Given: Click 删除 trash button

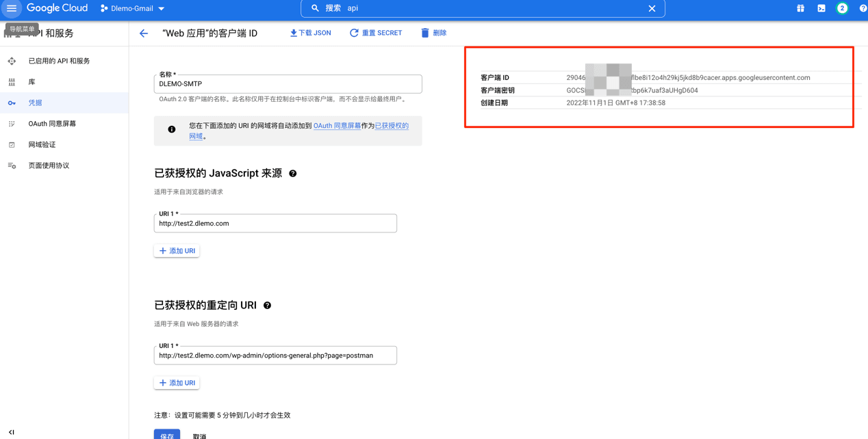Looking at the screenshot, I should pyautogui.click(x=433, y=33).
